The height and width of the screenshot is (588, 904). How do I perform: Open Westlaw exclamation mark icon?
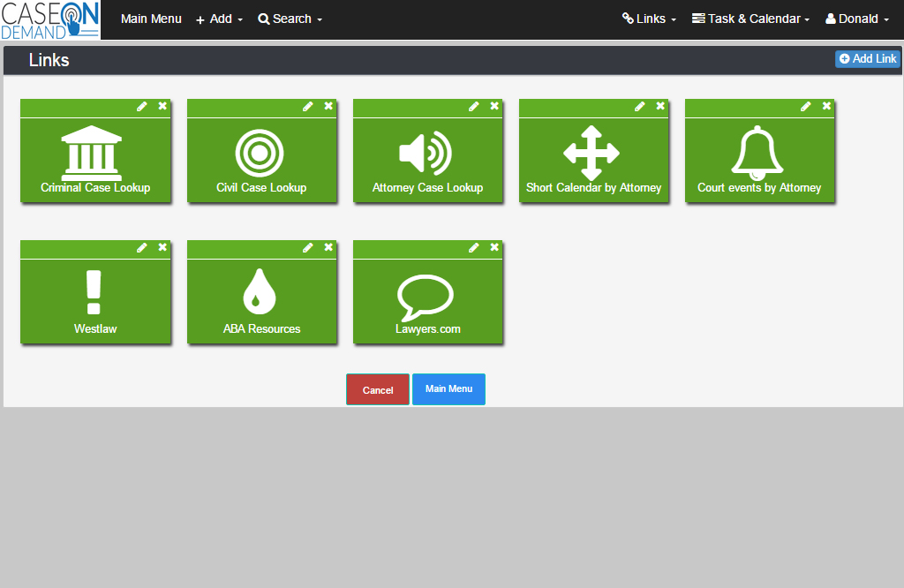click(94, 291)
